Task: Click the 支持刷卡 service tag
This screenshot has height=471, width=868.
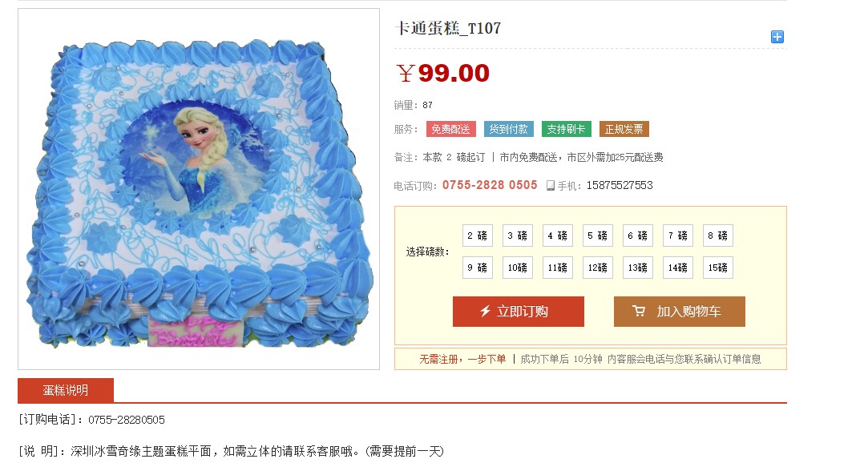Action: [x=567, y=129]
